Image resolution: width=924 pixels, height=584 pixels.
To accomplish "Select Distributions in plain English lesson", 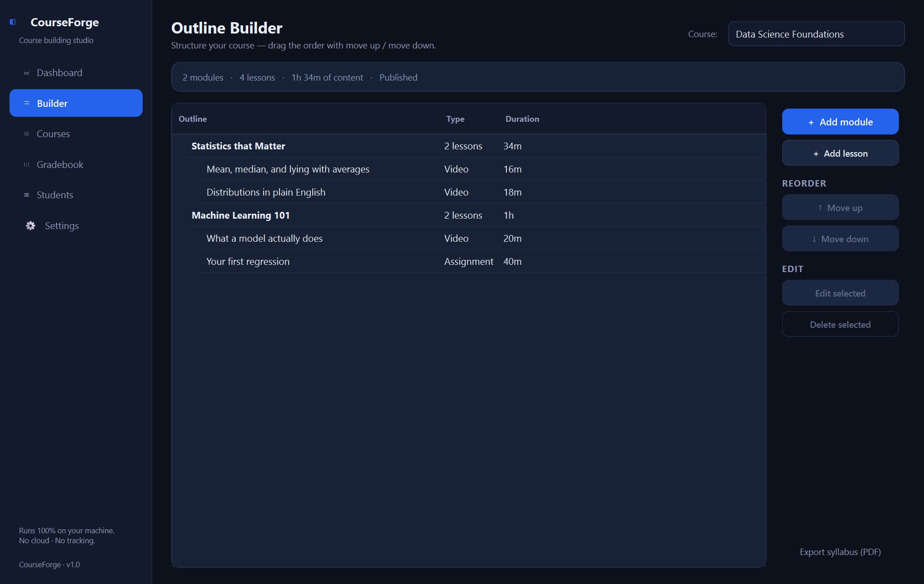I will pyautogui.click(x=483, y=192).
